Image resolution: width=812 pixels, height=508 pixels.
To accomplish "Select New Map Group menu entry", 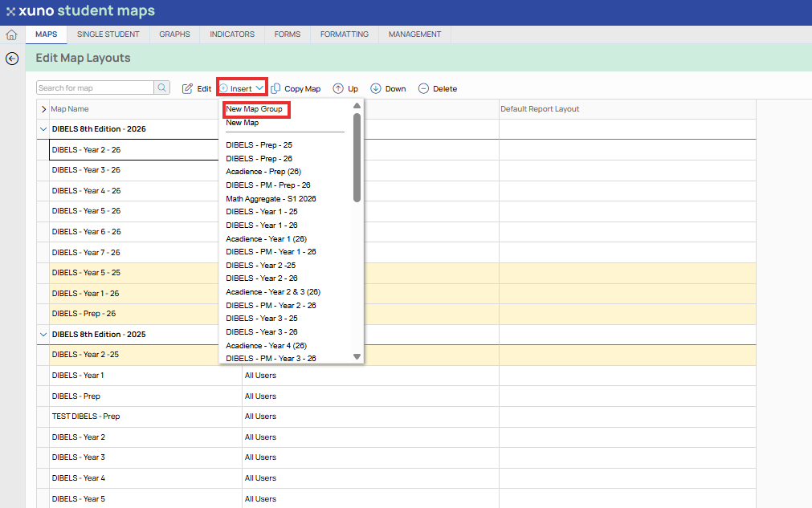I will point(255,109).
